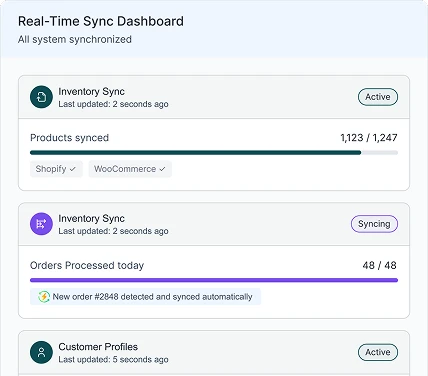Click the teal Inventory Sync document icon
Screen dimensions: 428x376
pyautogui.click(x=41, y=97)
